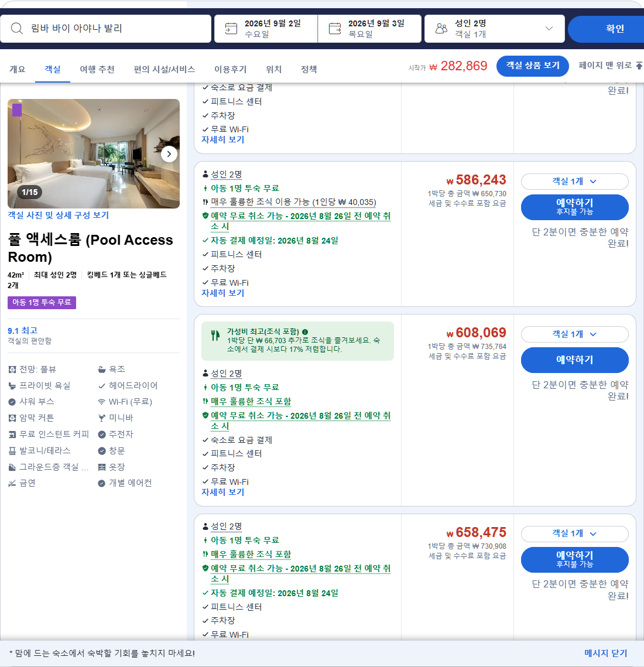The image size is (644, 667).
Task: Click the search magnifier icon
Action: [16, 29]
